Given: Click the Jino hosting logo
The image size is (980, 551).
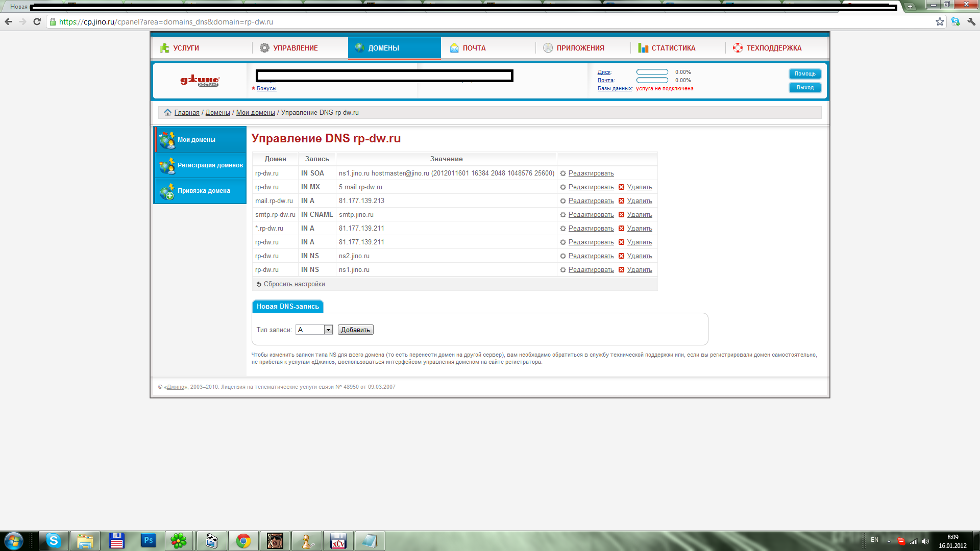Looking at the screenshot, I should tap(200, 81).
